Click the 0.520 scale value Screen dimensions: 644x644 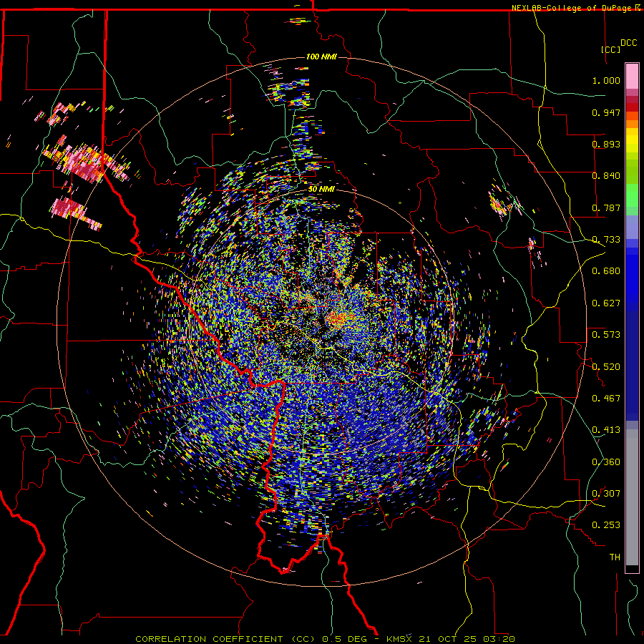606,367
